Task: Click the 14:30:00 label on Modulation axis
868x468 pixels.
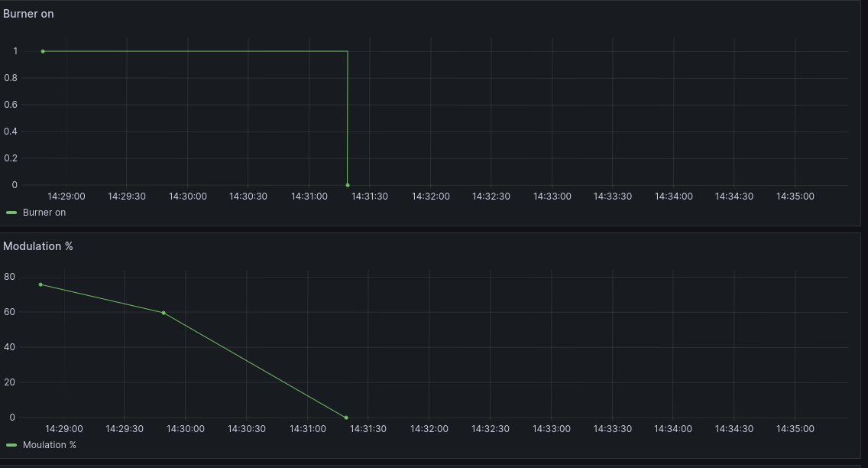Action: click(186, 429)
